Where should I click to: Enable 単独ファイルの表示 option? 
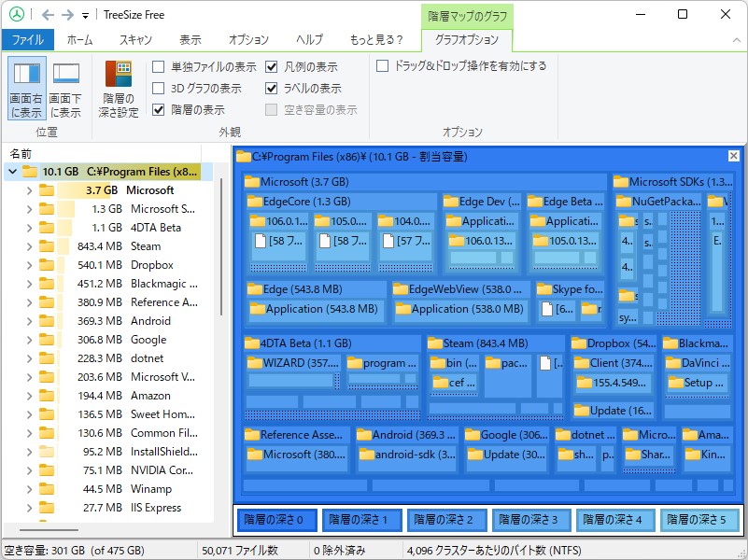pyautogui.click(x=157, y=66)
